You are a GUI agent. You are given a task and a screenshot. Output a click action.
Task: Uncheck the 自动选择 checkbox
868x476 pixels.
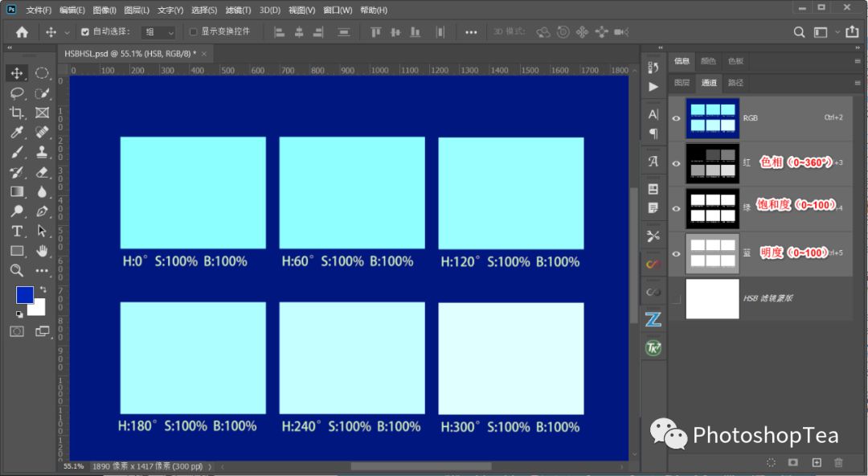pos(85,32)
